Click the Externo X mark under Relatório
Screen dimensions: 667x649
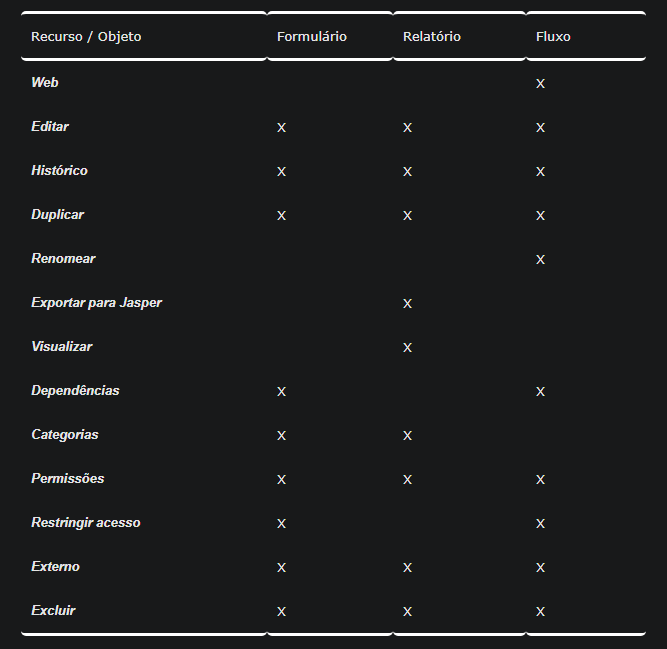tap(407, 568)
